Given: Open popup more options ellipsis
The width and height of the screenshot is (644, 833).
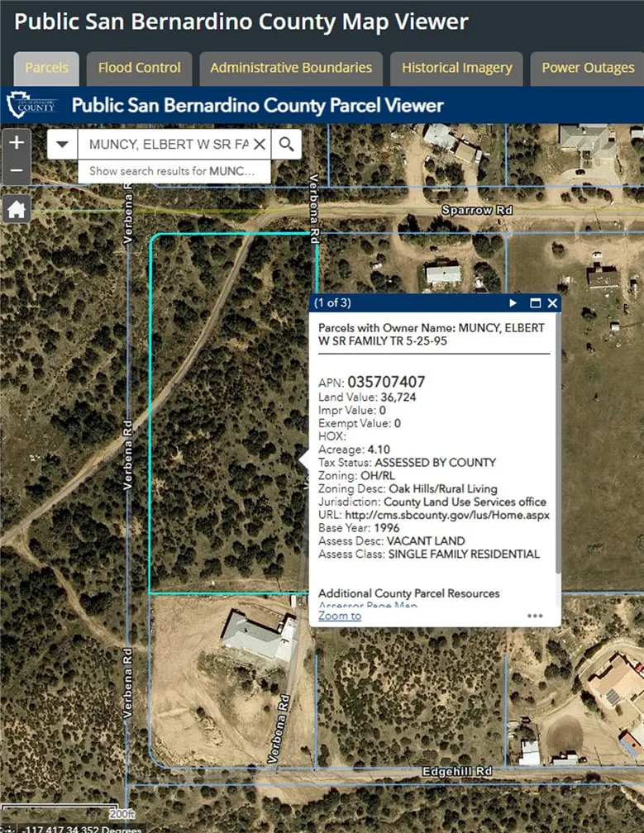Looking at the screenshot, I should [535, 616].
